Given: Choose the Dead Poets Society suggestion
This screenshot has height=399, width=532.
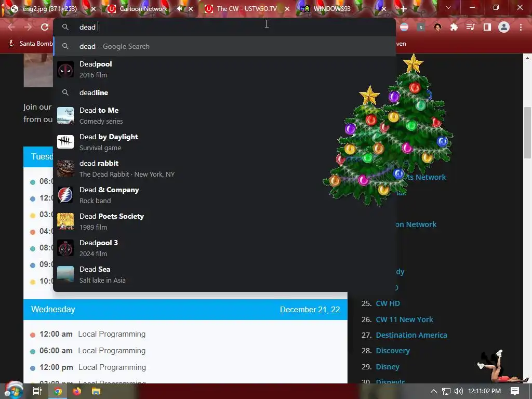Looking at the screenshot, I should 224,221.
